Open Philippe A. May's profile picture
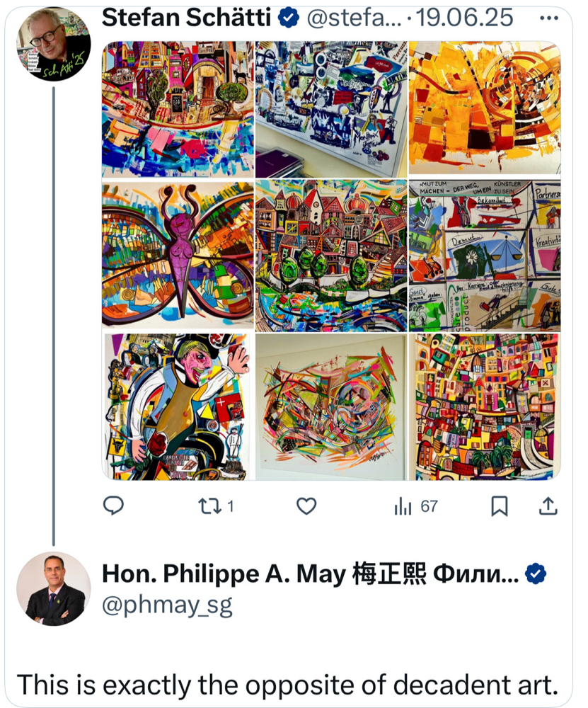588x708 pixels. pyautogui.click(x=54, y=589)
